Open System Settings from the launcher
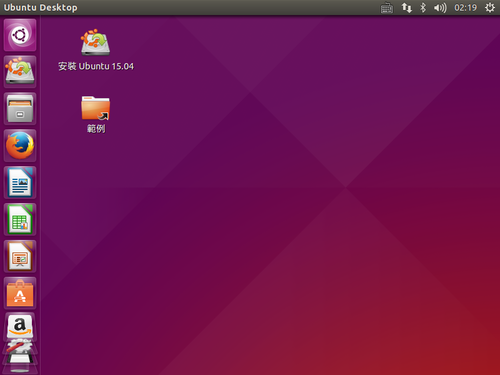 [x=20, y=347]
